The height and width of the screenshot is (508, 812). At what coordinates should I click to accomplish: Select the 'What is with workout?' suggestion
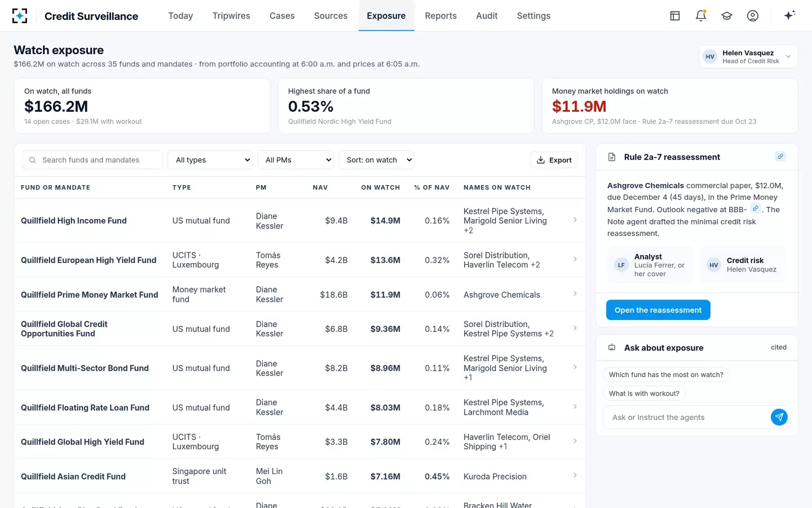click(x=644, y=393)
